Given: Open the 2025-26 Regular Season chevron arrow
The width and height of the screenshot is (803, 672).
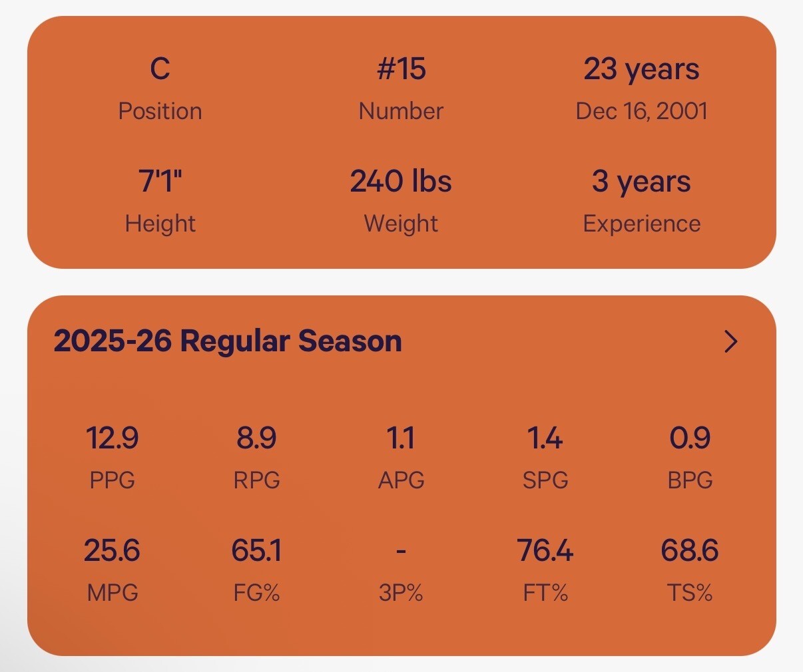Looking at the screenshot, I should (731, 341).
